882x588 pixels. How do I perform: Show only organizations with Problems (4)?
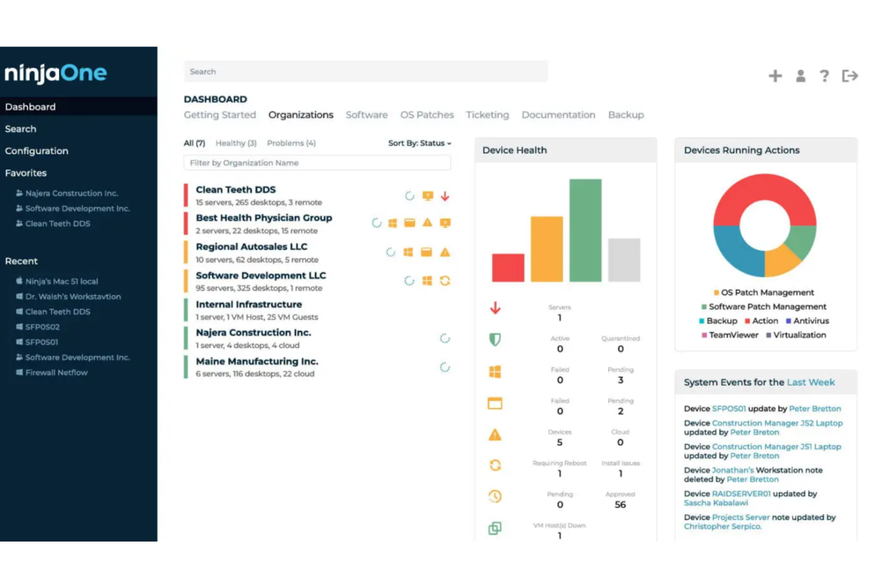291,143
